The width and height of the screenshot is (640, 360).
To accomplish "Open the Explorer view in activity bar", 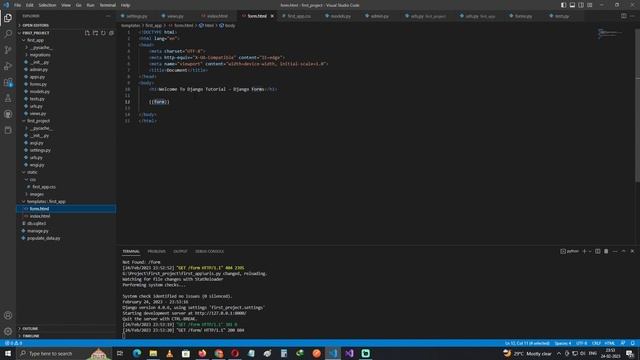I will click(8, 18).
